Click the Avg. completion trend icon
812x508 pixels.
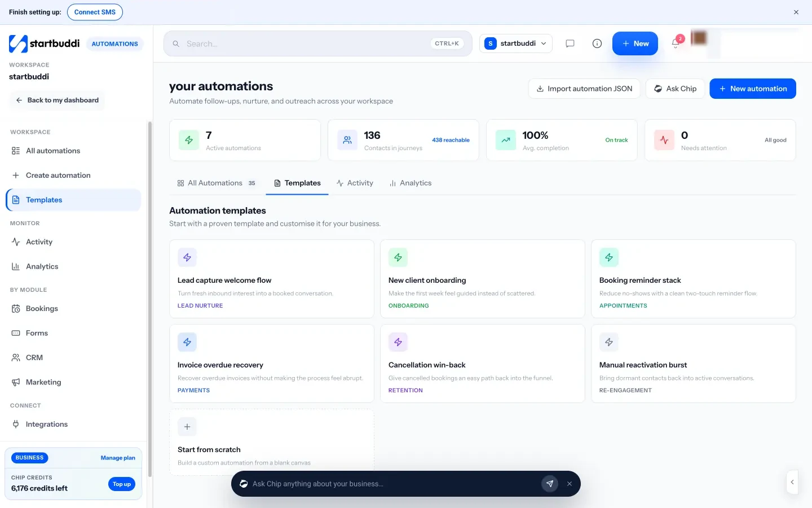(x=506, y=140)
